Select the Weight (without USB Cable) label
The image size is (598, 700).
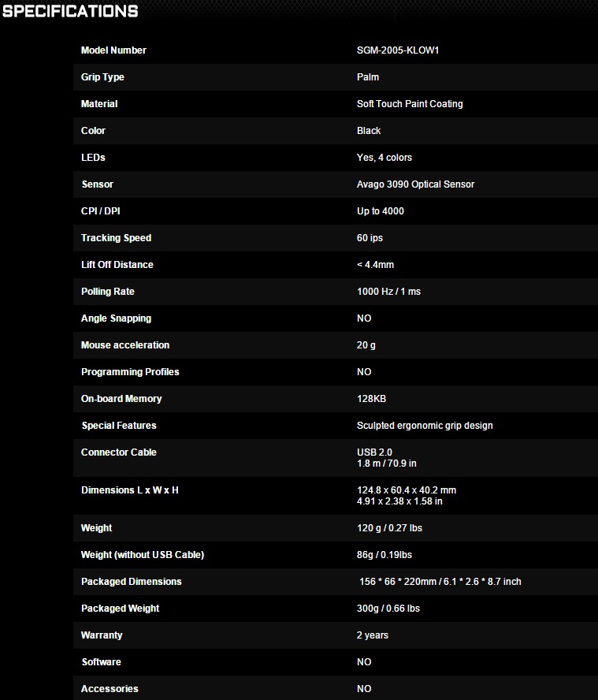click(x=142, y=555)
